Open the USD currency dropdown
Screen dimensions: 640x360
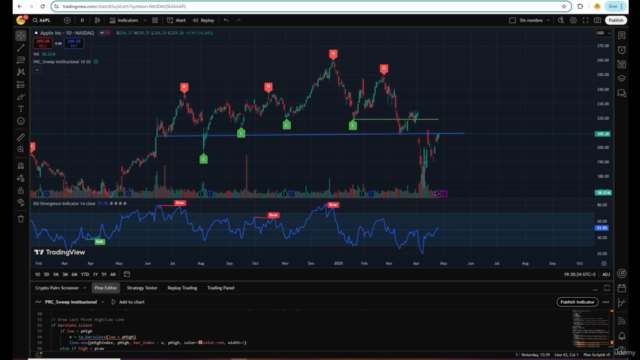click(x=603, y=33)
